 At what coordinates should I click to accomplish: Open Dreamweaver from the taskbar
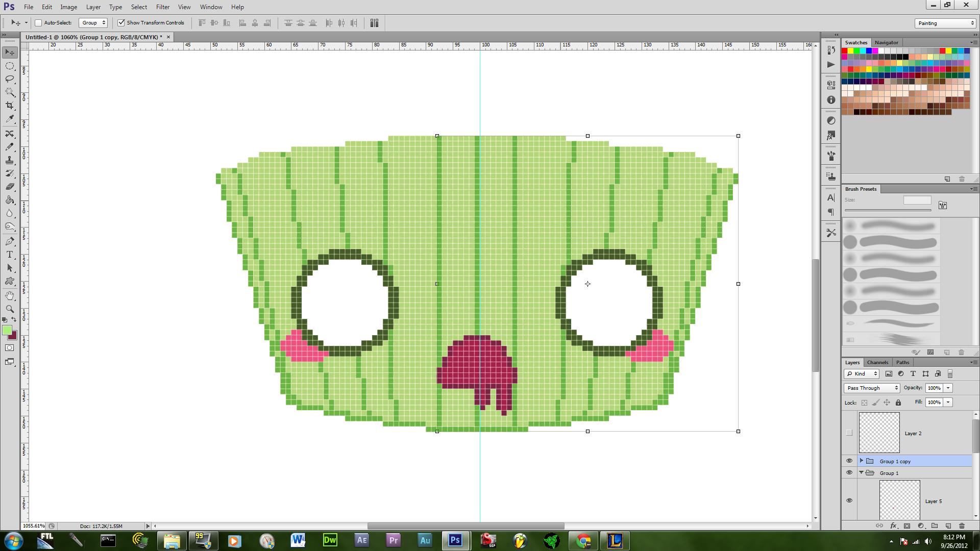point(330,540)
